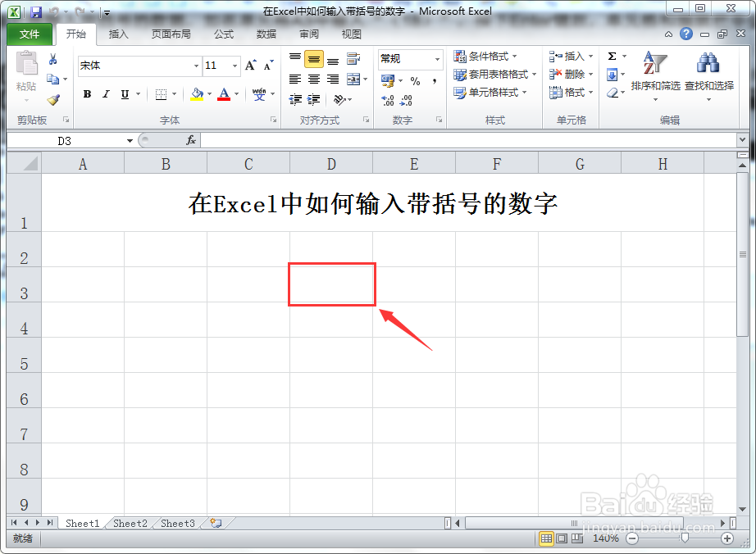The width and height of the screenshot is (756, 554).
Task: Open the font name 宋体 dropdown
Action: pos(196,66)
